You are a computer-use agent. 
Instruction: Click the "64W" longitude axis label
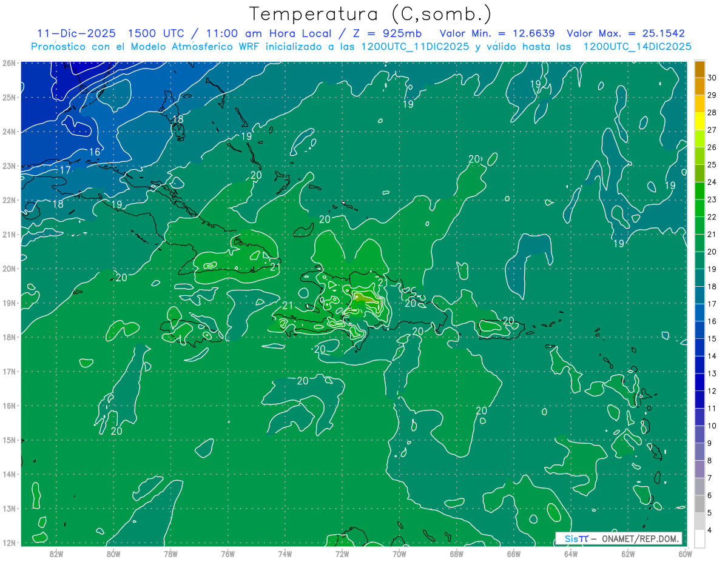571,553
